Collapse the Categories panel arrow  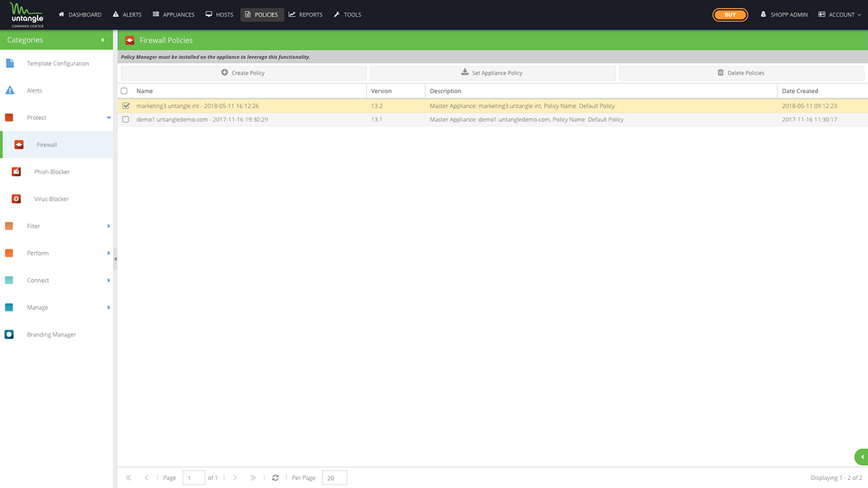coord(103,40)
